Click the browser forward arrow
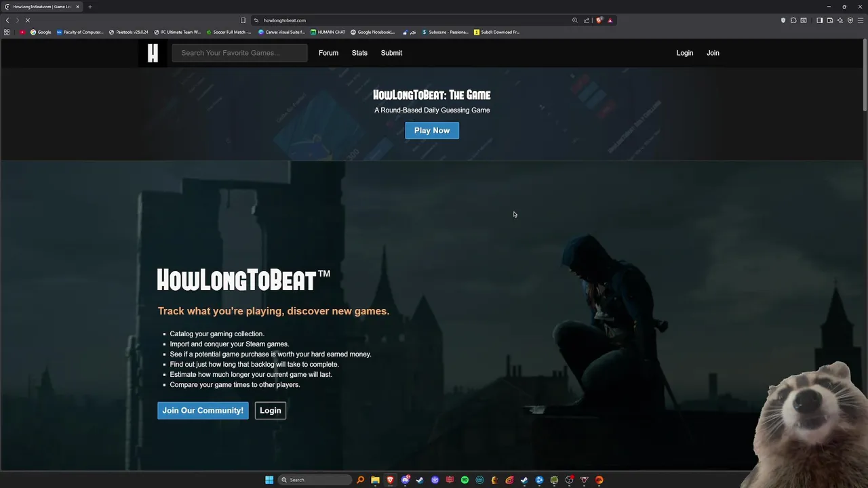 pyautogui.click(x=18, y=20)
